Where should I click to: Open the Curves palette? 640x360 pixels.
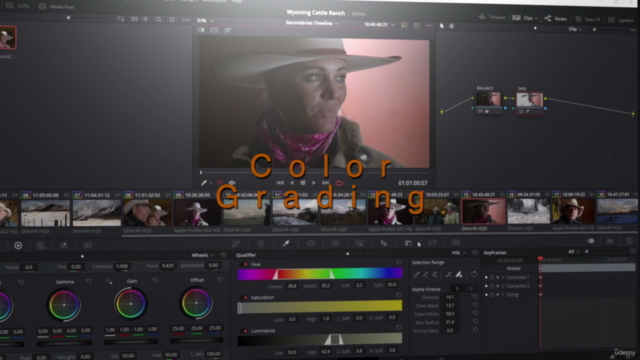236,244
